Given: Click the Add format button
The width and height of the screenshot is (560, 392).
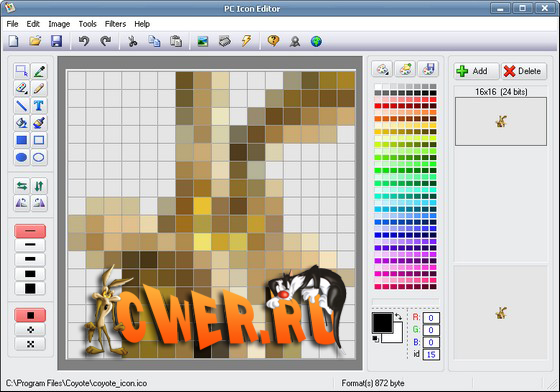Looking at the screenshot, I should pos(476,71).
